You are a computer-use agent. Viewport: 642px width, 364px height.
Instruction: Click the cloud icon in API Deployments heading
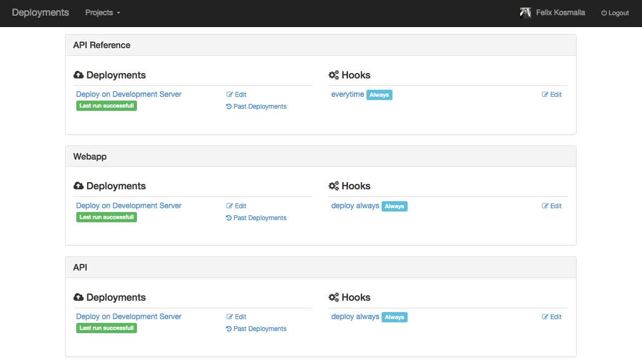click(78, 297)
